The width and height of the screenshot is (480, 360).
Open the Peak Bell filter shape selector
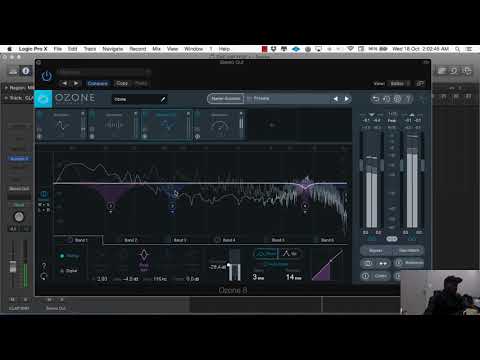144,260
